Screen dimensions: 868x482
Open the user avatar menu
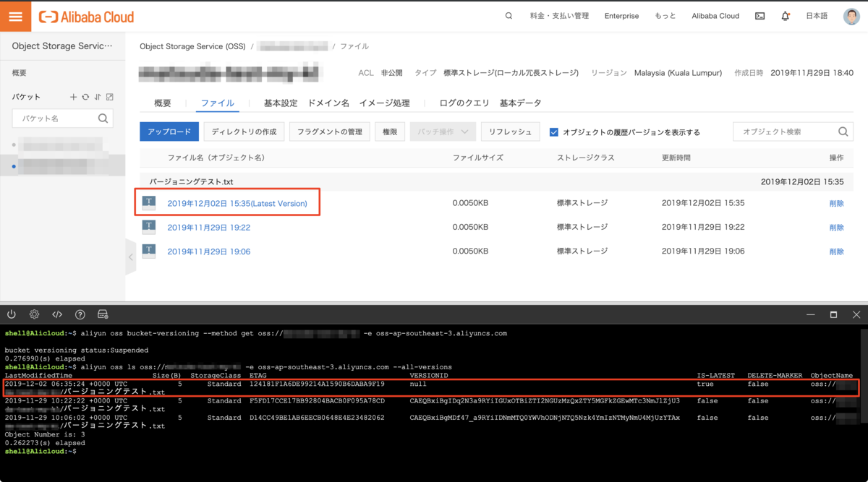point(851,16)
